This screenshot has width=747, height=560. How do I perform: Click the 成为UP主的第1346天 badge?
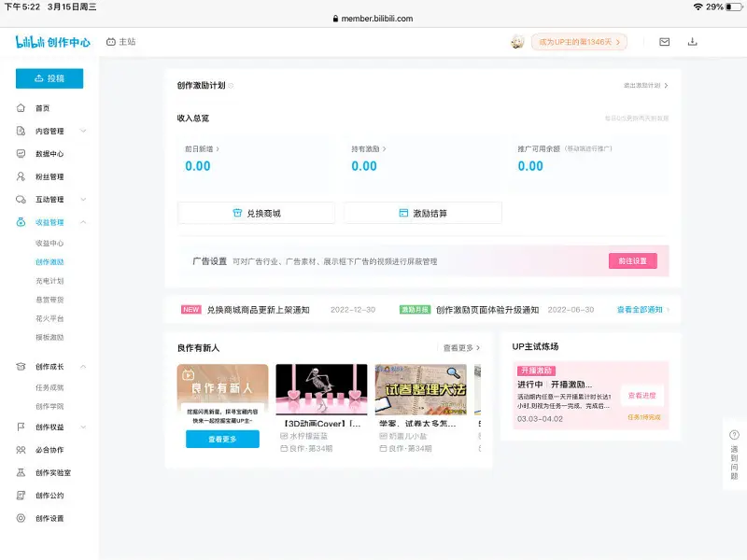(579, 42)
